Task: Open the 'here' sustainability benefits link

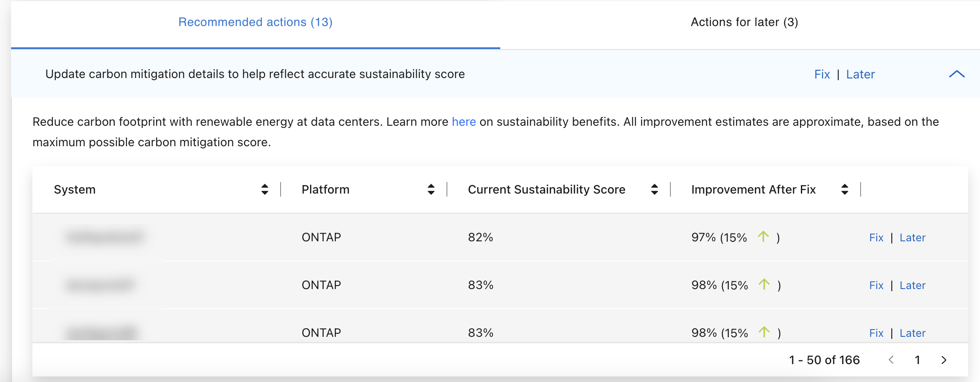Action: pyautogui.click(x=464, y=122)
